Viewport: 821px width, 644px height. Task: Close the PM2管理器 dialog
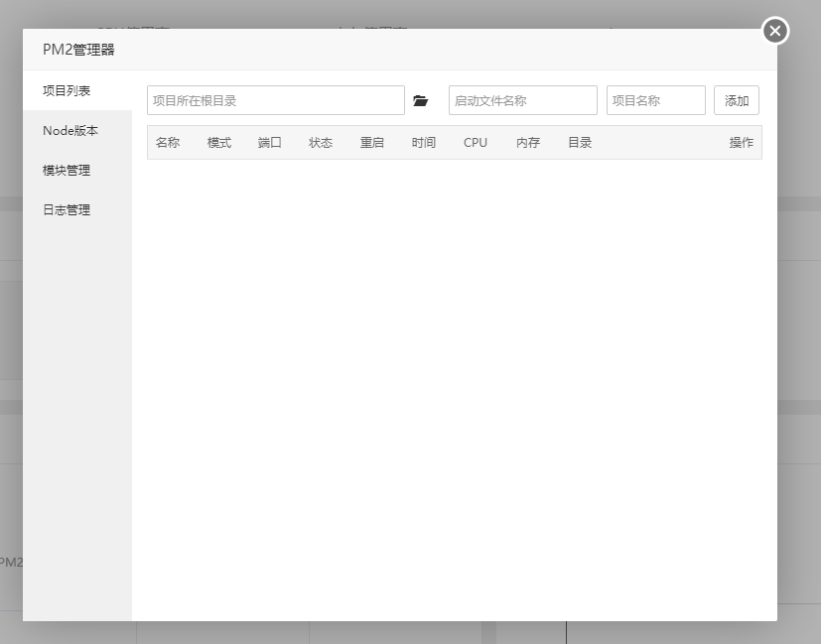[x=775, y=31]
